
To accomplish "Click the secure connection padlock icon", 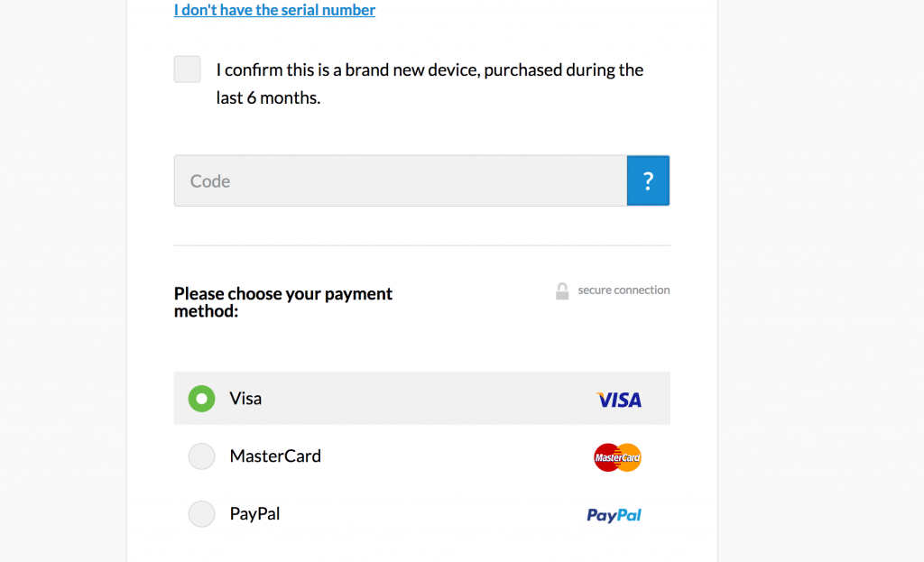I will point(562,290).
